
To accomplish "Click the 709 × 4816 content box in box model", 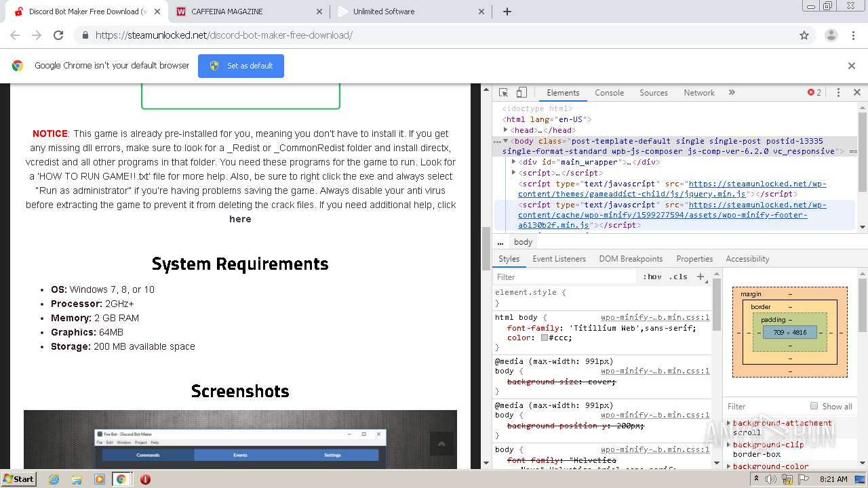I will pos(789,332).
